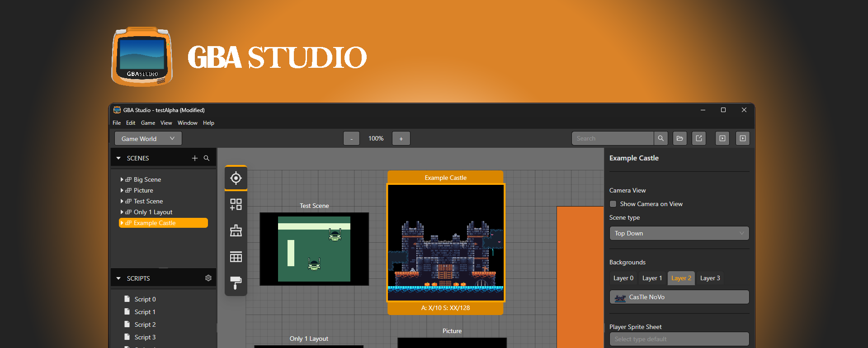Click the Picture scene icon in tree
868x348 pixels.
tap(128, 190)
